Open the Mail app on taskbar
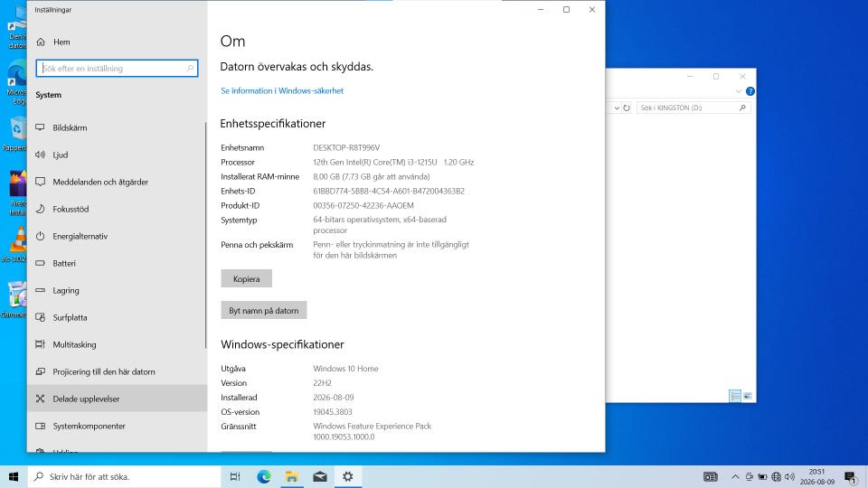Image resolution: width=868 pixels, height=488 pixels. click(320, 476)
